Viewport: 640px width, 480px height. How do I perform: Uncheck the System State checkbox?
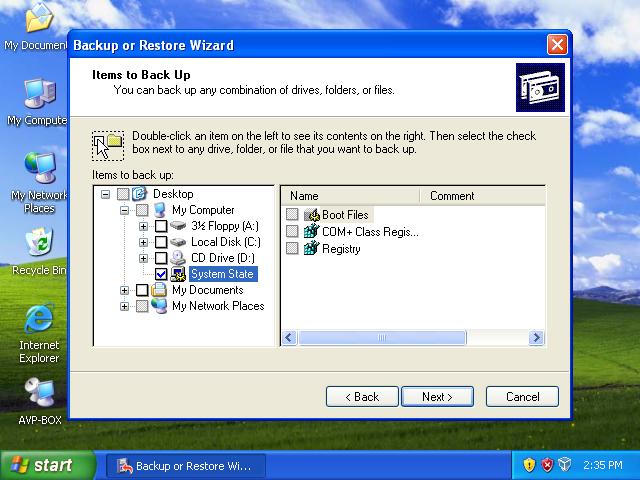(161, 274)
